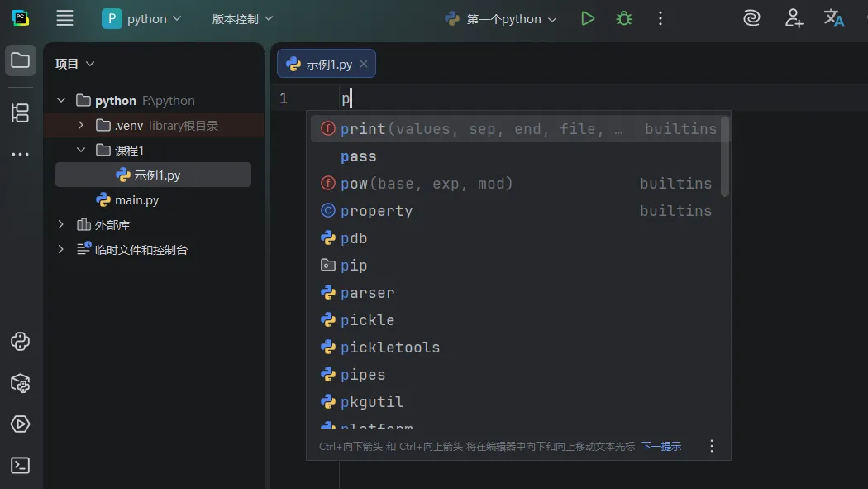Viewport: 868px width, 489px height.
Task: Click the completion popup scrollbar thumb
Action: coord(725,156)
